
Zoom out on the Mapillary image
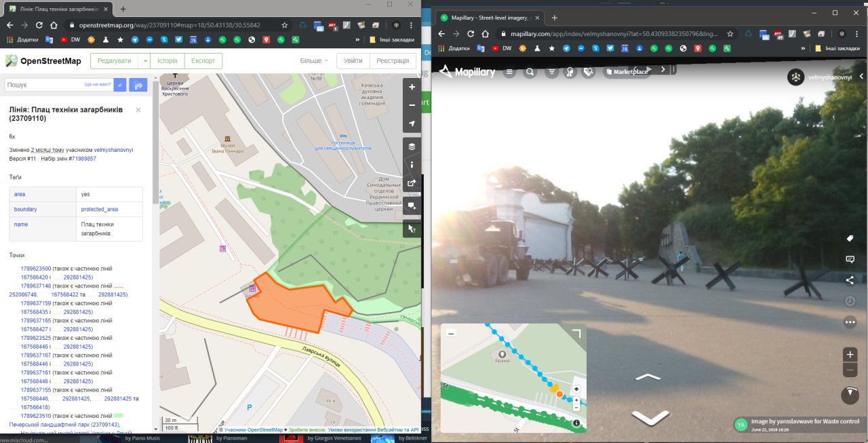pos(850,370)
